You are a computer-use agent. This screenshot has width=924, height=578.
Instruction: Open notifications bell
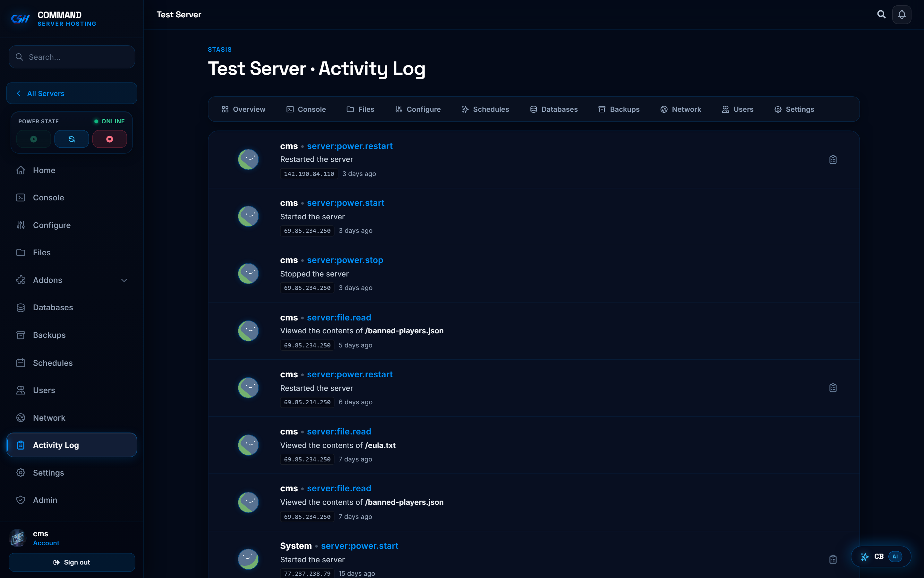(x=902, y=14)
